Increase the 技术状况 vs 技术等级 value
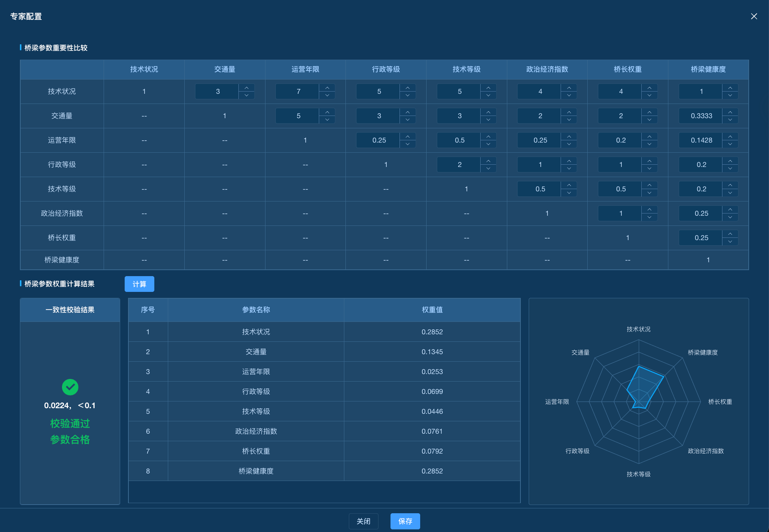The height and width of the screenshot is (532, 769). (488, 88)
